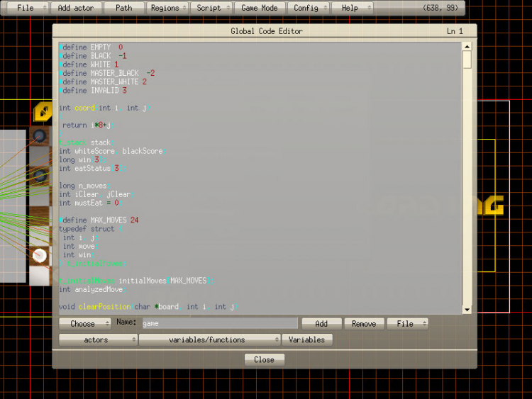Image resolution: width=532 pixels, height=399 pixels.
Task: Click the scrollbar down arrow
Action: [467, 310]
